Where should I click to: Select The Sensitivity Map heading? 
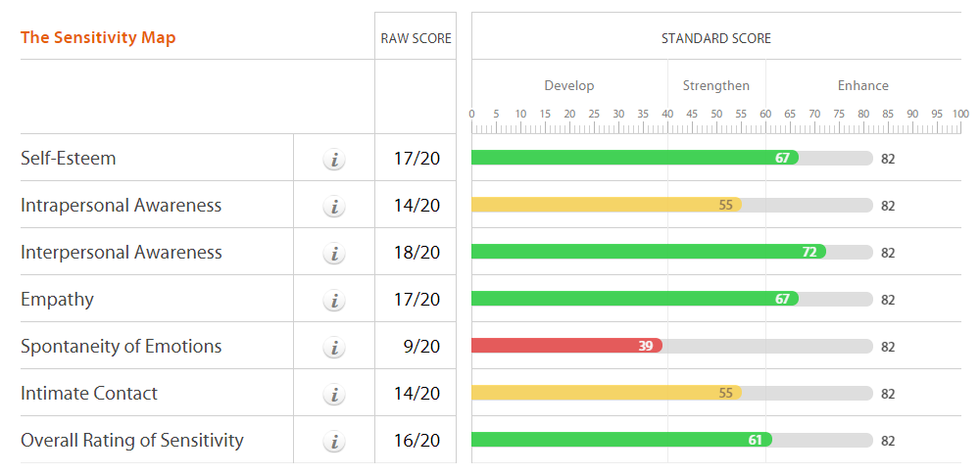(x=98, y=38)
